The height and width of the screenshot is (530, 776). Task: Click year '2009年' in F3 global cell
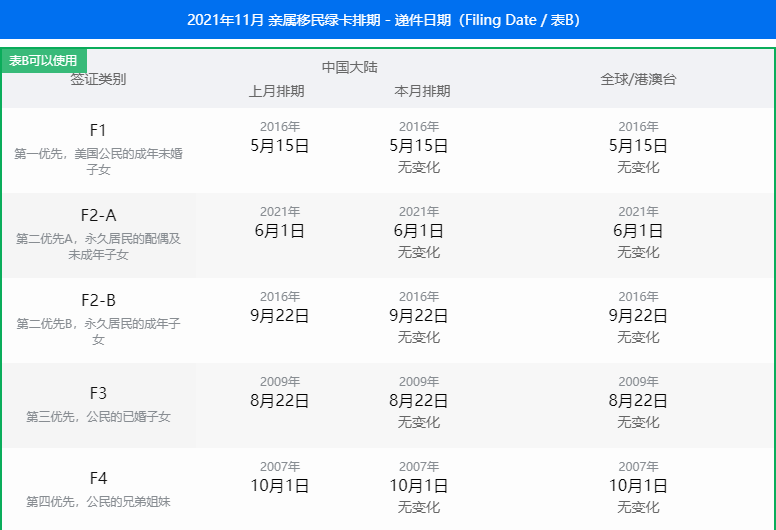click(638, 382)
